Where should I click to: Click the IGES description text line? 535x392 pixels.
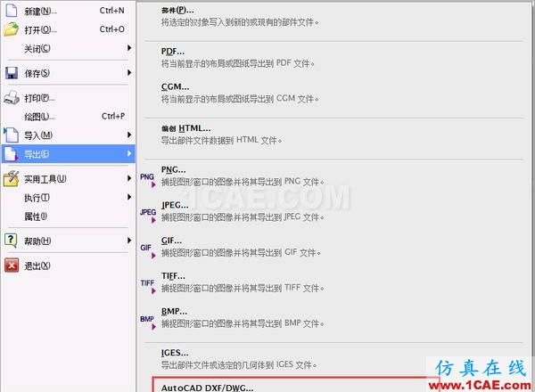(x=239, y=365)
